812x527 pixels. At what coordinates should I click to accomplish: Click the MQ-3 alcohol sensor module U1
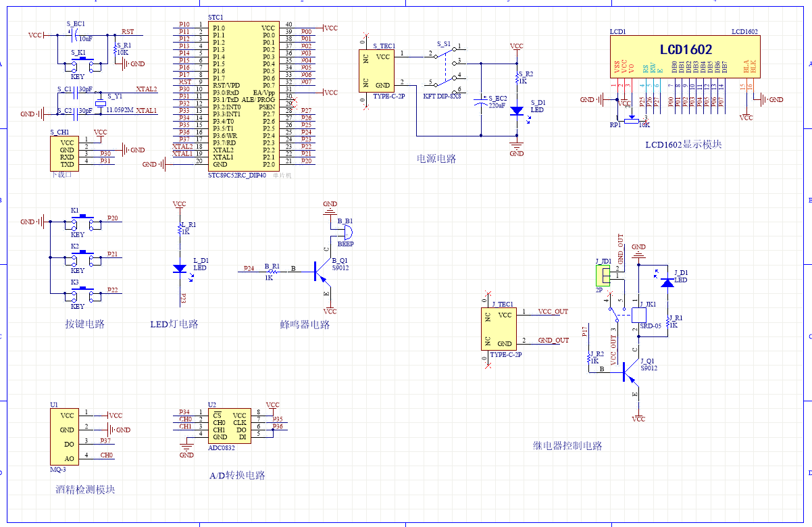[x=65, y=435]
